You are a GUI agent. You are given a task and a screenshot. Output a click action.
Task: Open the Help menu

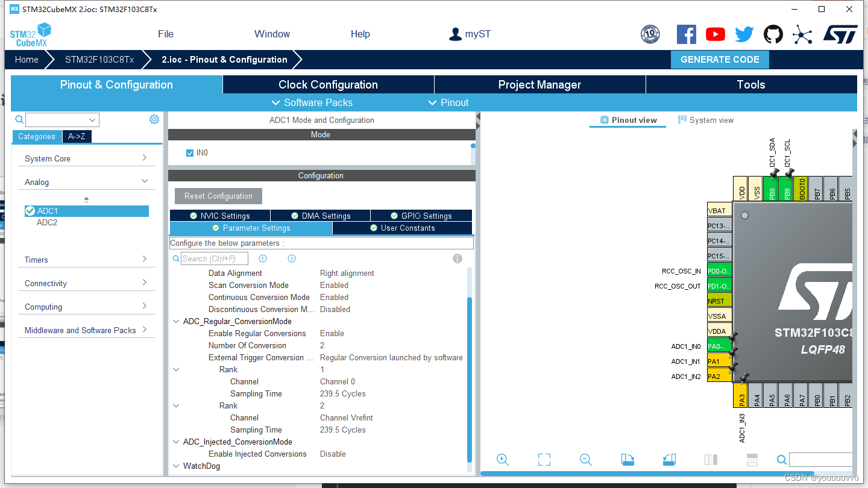tap(360, 34)
